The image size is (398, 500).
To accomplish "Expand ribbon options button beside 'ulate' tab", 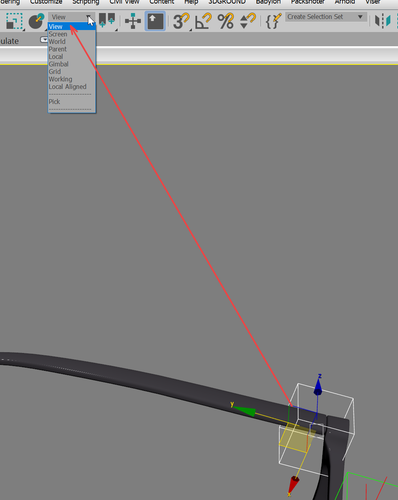I will (x=44, y=40).
